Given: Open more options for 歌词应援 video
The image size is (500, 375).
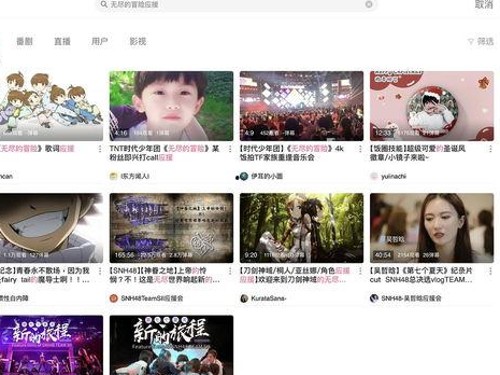Looking at the screenshot, I should [100, 149].
